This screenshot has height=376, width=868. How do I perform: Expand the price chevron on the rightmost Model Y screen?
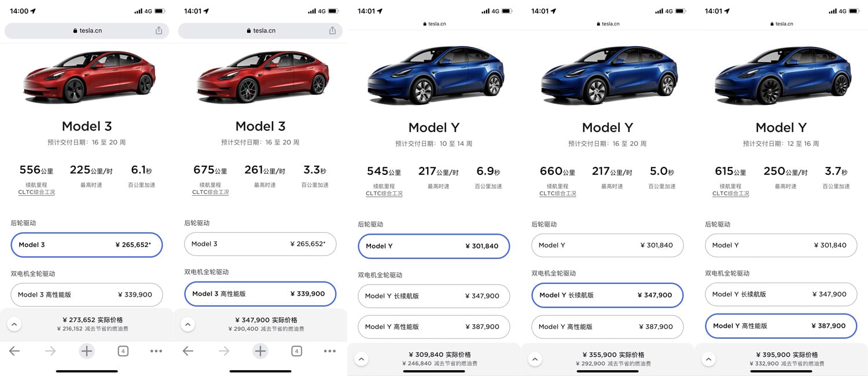[708, 359]
